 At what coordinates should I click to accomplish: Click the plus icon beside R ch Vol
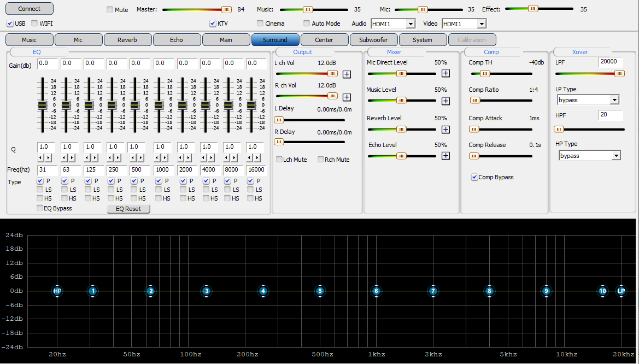click(347, 97)
